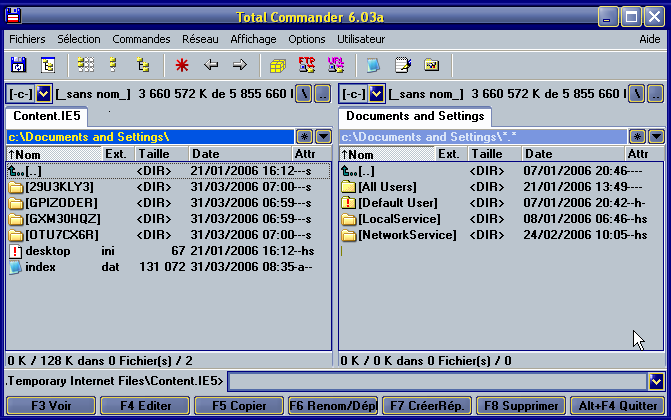
Task: Click the F5 Copier button
Action: click(239, 405)
